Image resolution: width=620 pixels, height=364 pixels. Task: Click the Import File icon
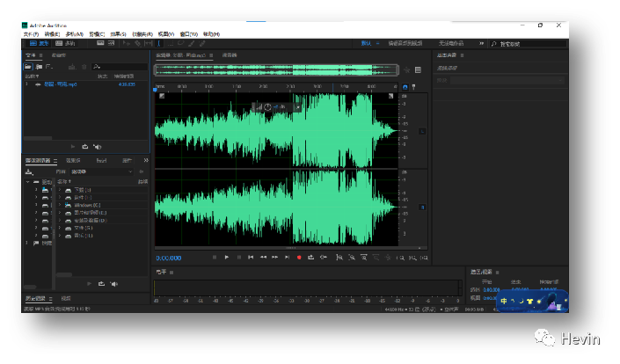tap(39, 67)
